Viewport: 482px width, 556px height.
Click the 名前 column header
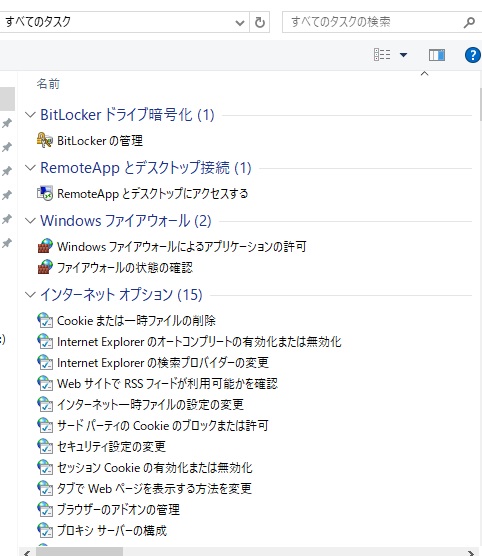(48, 84)
